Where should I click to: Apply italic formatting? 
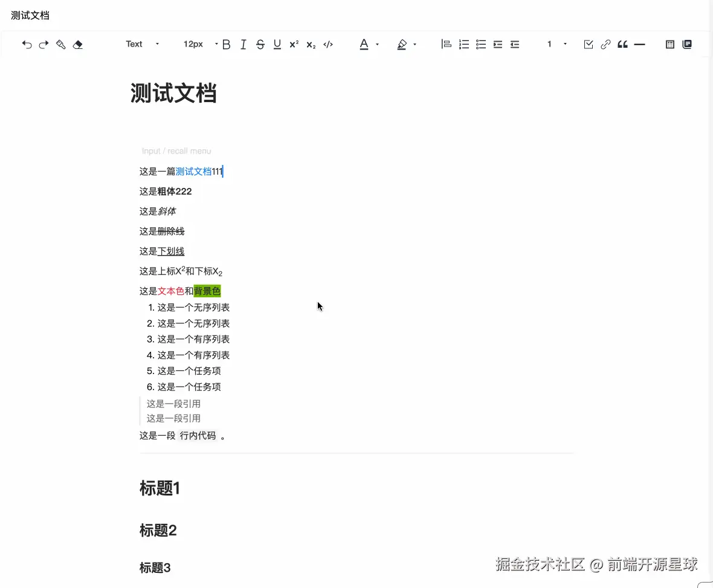[243, 44]
